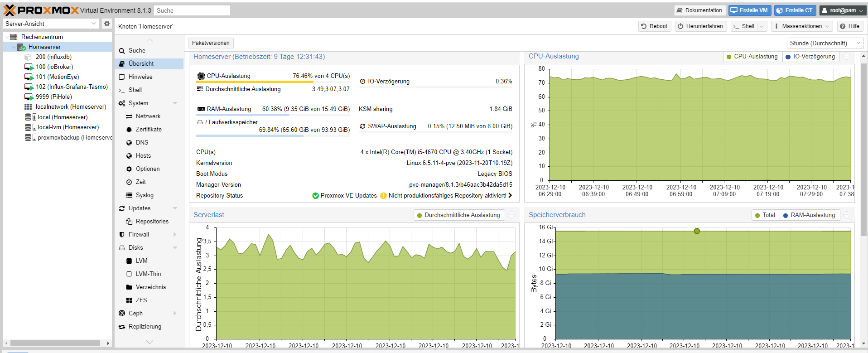Screen dimensions: 868x353
Task: Toggle Total memory legend series
Action: tap(765, 215)
